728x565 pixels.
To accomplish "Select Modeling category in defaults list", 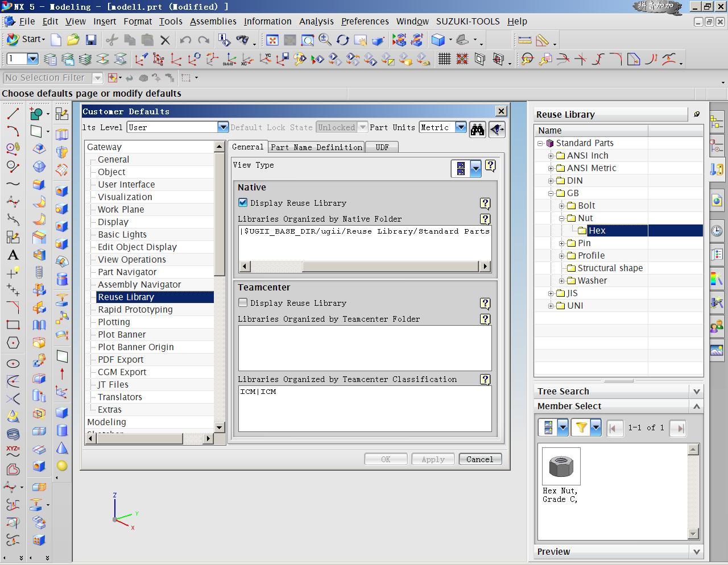I will (106, 422).
